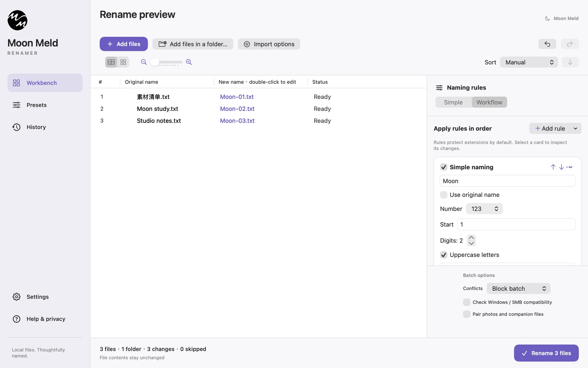
Task: Click the Start number input field
Action: [516, 224]
